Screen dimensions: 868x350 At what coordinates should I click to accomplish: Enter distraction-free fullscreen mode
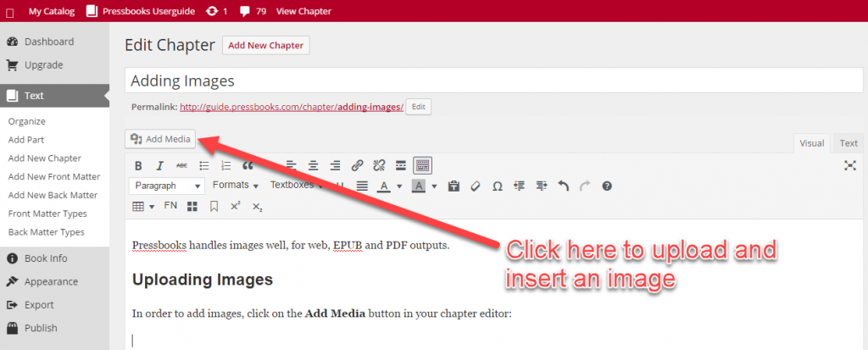click(x=849, y=165)
